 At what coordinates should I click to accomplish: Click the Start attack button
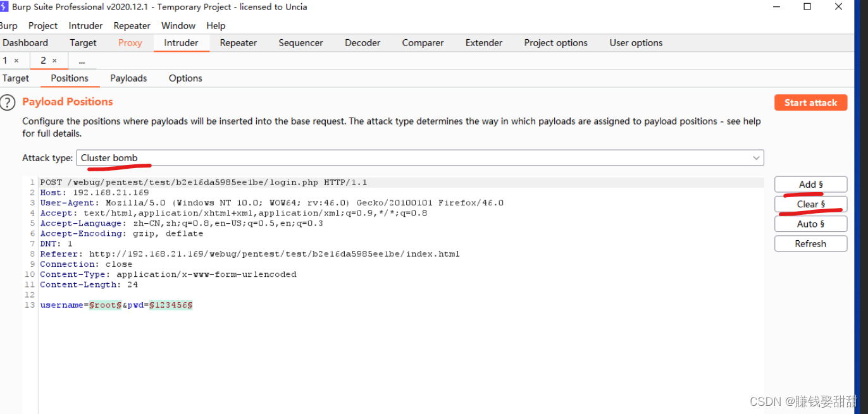click(810, 102)
